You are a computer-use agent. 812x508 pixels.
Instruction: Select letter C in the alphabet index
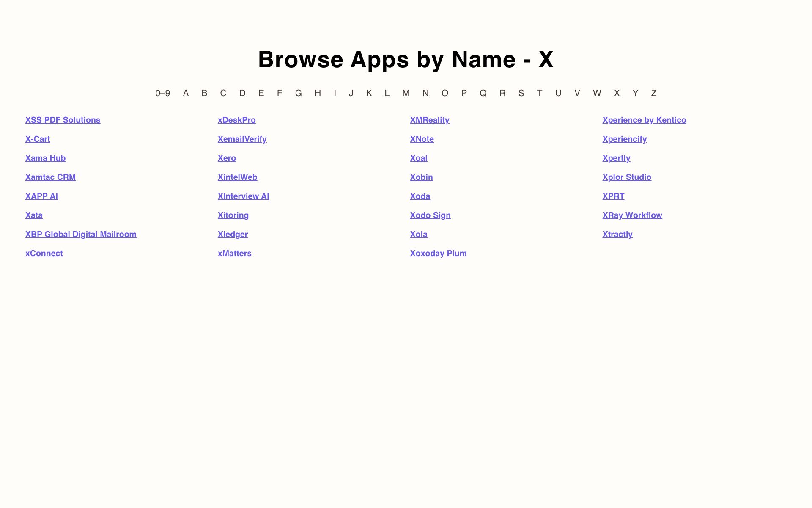223,93
